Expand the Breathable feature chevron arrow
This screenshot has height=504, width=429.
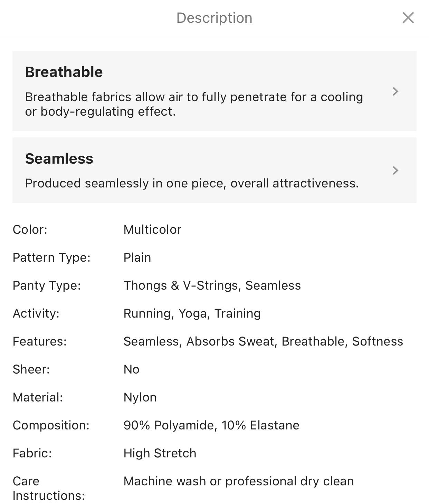pyautogui.click(x=395, y=91)
